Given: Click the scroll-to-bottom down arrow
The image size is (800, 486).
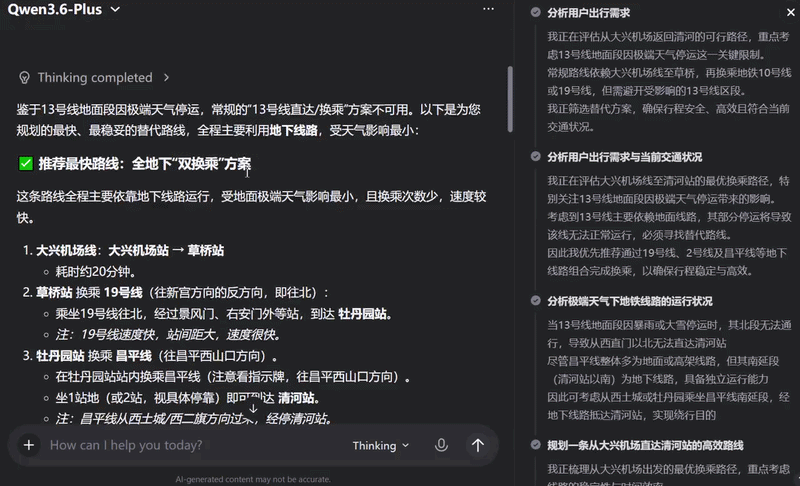Looking at the screenshot, I should [253, 408].
